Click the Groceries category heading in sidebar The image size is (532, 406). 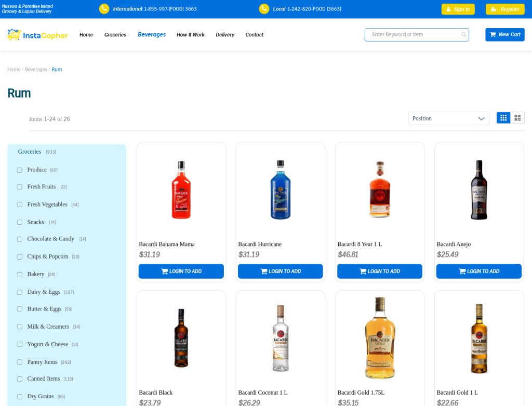30,152
